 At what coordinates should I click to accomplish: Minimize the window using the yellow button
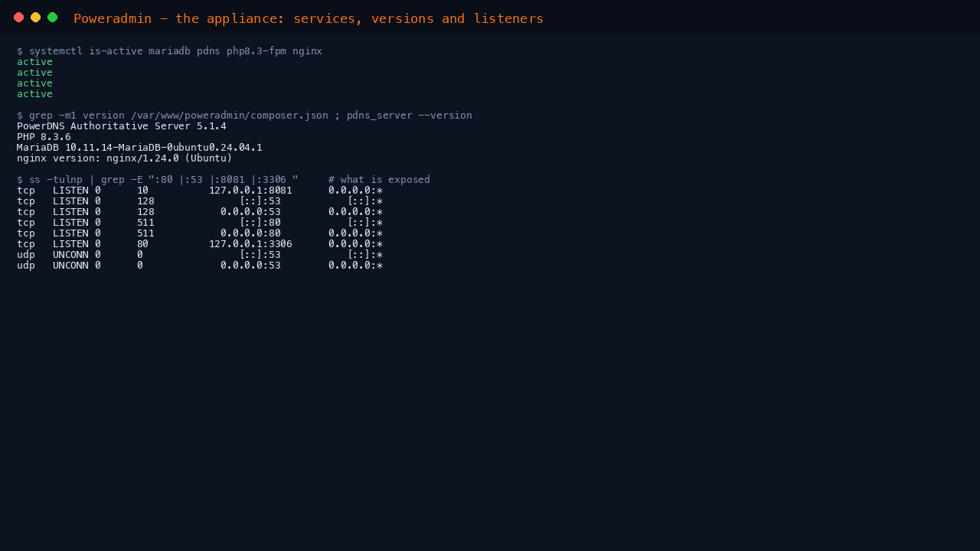coord(35,18)
